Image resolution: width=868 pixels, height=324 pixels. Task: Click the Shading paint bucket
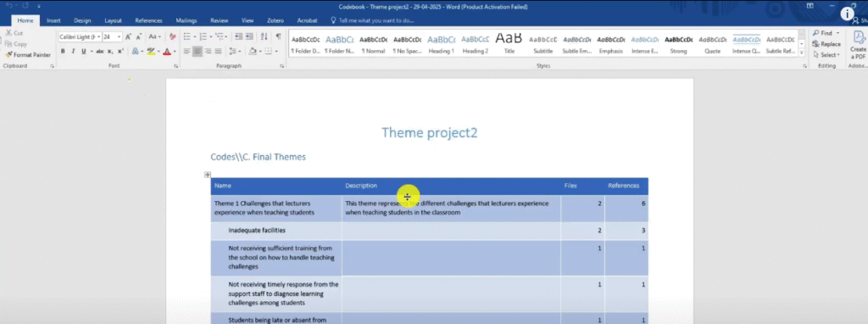253,52
